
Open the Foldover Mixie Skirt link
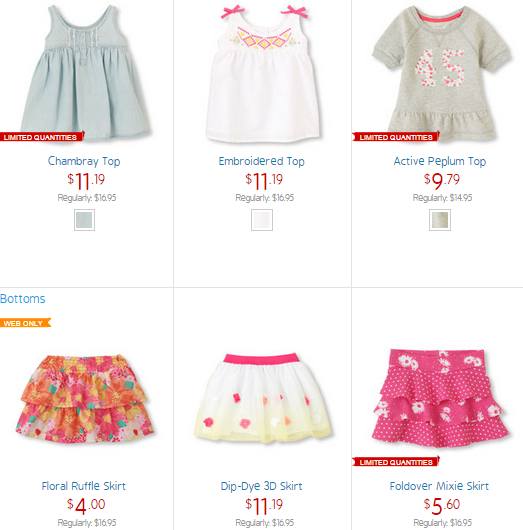pos(439,486)
